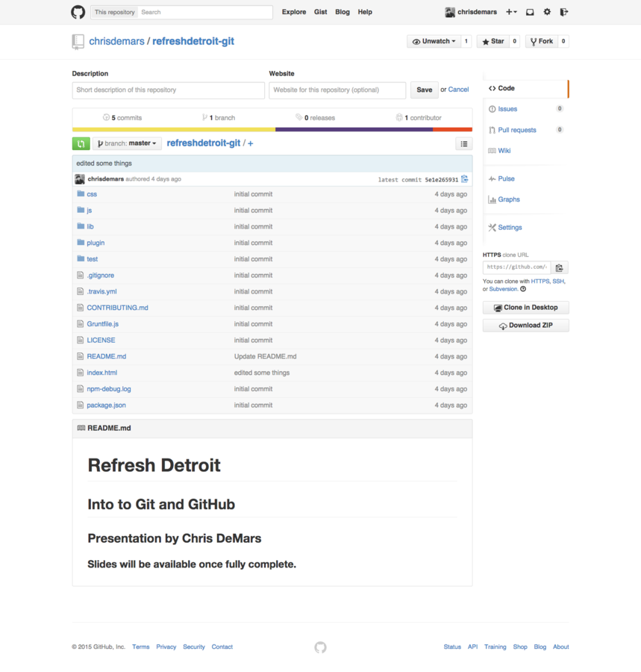Screen dimensions: 641x672
Task: Open the Explore menu item
Action: 294,12
